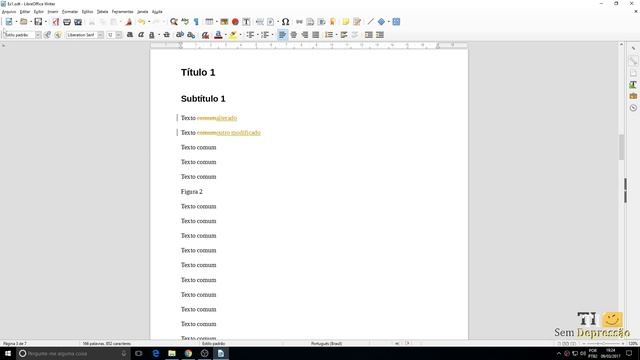The height and width of the screenshot is (360, 640).
Task: Click the yellow Highlighting Color swatch
Action: pyautogui.click(x=233, y=35)
